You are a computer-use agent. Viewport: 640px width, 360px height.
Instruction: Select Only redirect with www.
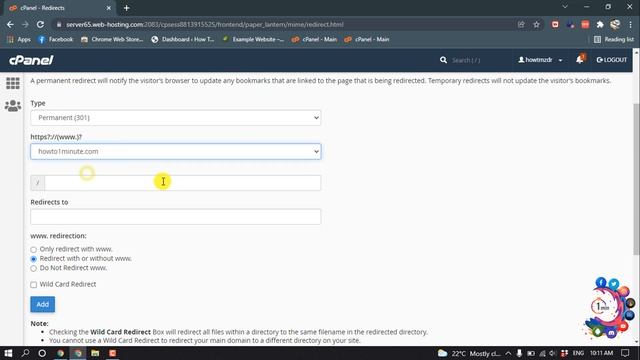pyautogui.click(x=33, y=249)
